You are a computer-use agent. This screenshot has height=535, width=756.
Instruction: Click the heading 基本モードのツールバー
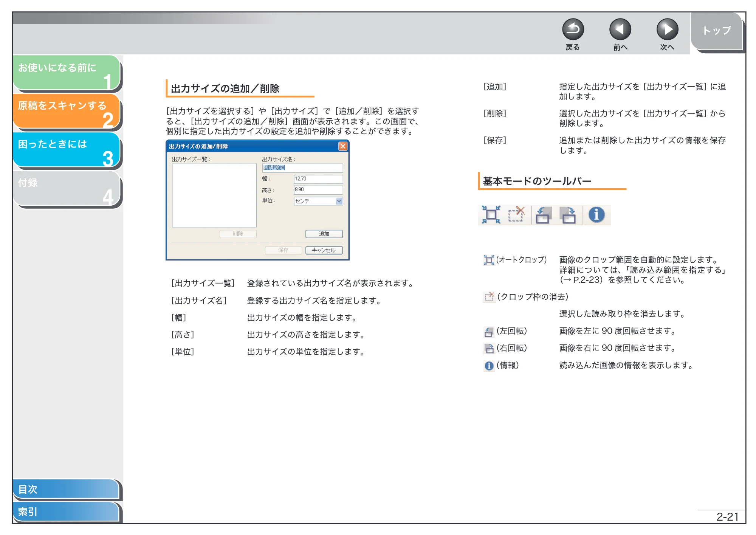click(x=537, y=181)
